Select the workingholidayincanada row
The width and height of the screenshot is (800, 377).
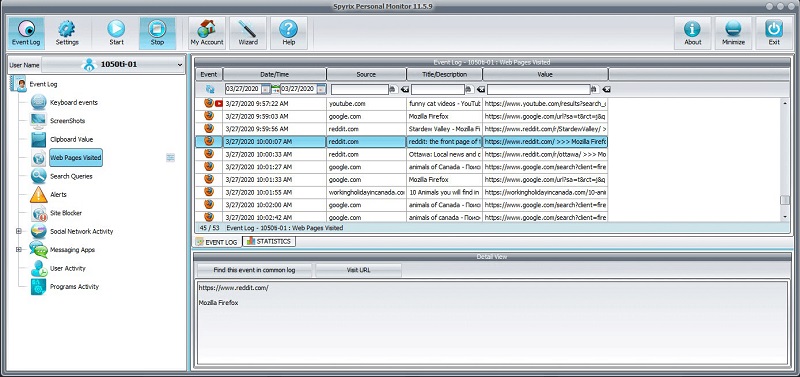pyautogui.click(x=402, y=192)
